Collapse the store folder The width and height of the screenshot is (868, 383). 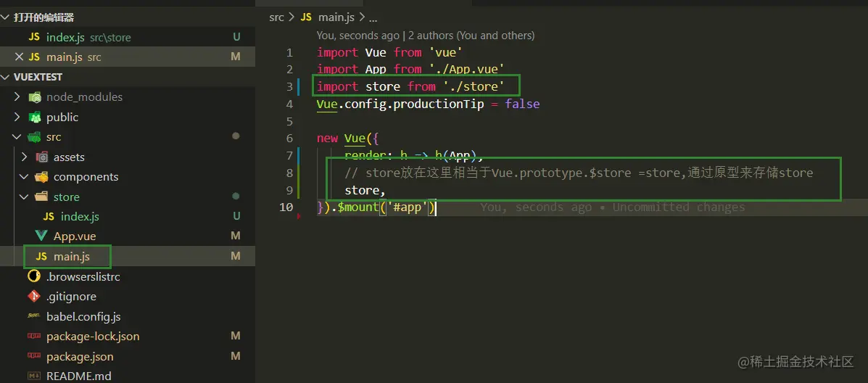coord(24,197)
